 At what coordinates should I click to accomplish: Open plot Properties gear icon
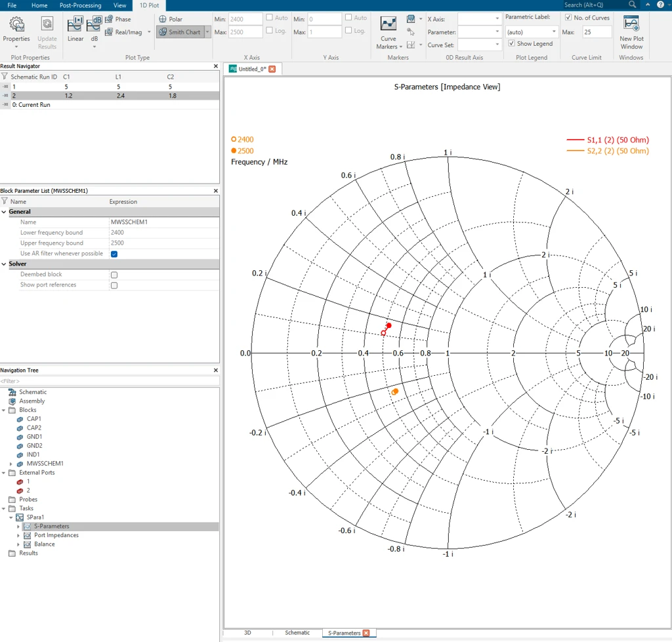[x=16, y=24]
